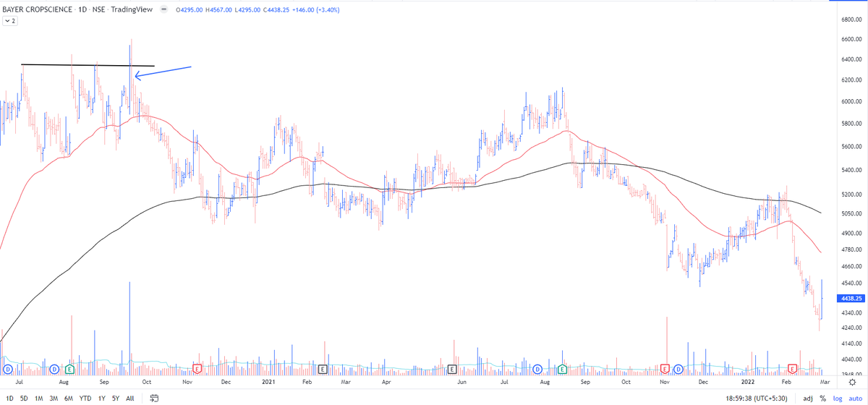Toggle percent scale mode
Image resolution: width=868 pixels, height=405 pixels.
[x=822, y=398]
